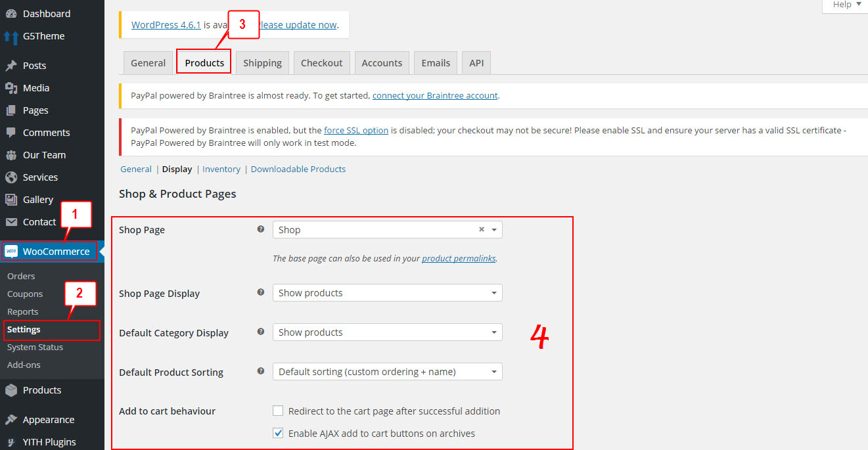Image resolution: width=868 pixels, height=450 pixels.
Task: Click the Pages icon in sidebar
Action: pyautogui.click(x=11, y=110)
